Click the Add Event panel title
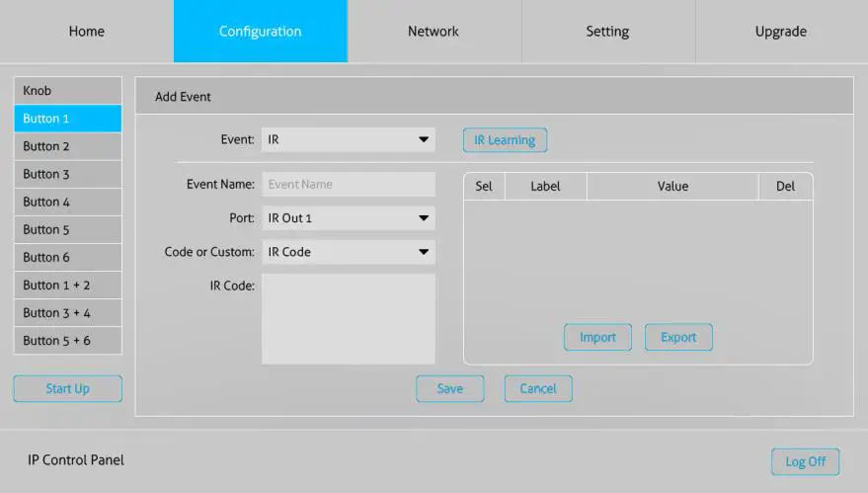This screenshot has width=868, height=493. tap(183, 97)
